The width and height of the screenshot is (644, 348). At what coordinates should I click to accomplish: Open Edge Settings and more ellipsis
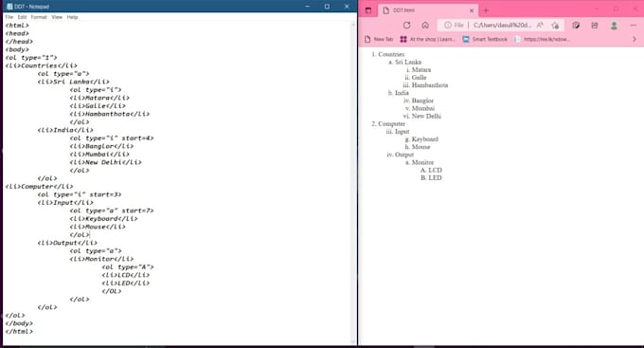pos(633,25)
